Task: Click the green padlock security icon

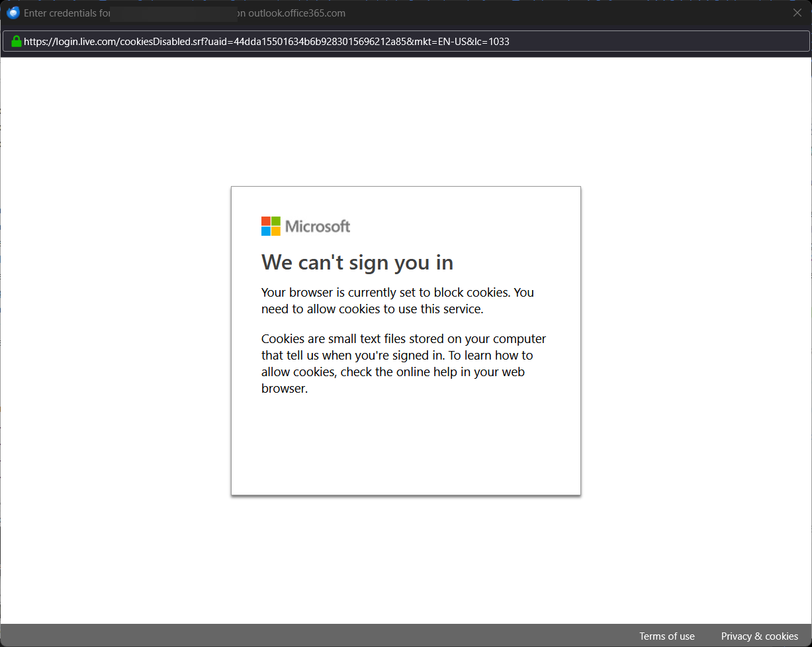Action: (16, 42)
